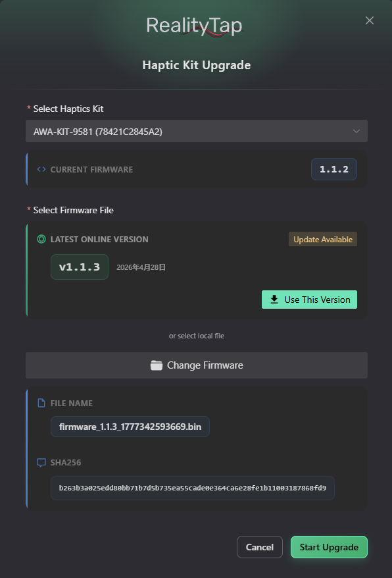Screen dimensions: 392x578
Task: Expand the Select Haptics Kit dropdown arrow
Action: 356,131
